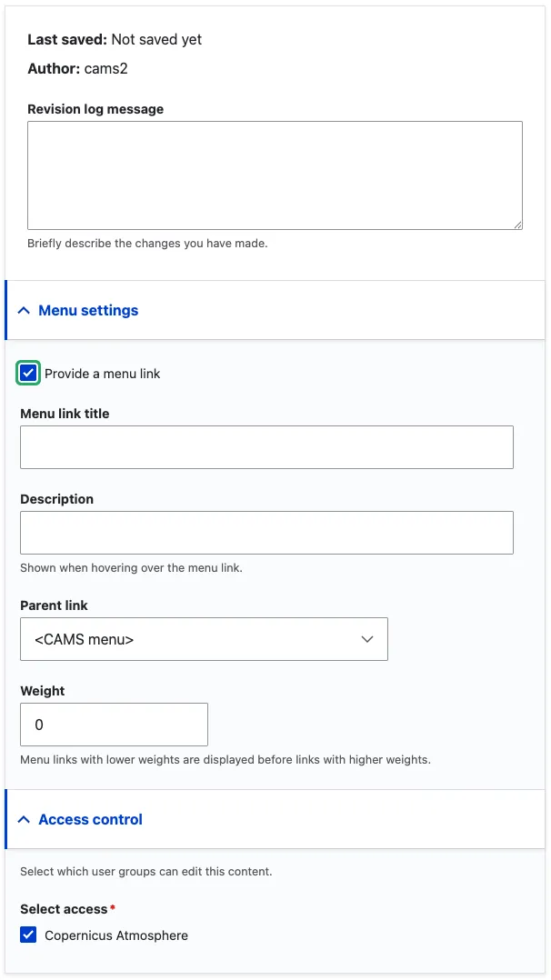Screen dimensions: 551x980
Task: Click the Revision log message label
Action: [x=95, y=109]
